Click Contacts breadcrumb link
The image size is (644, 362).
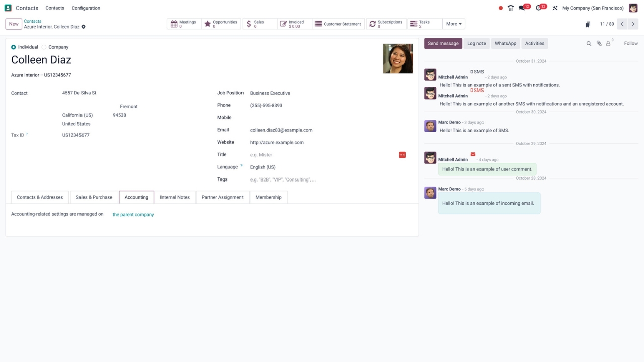(x=33, y=21)
